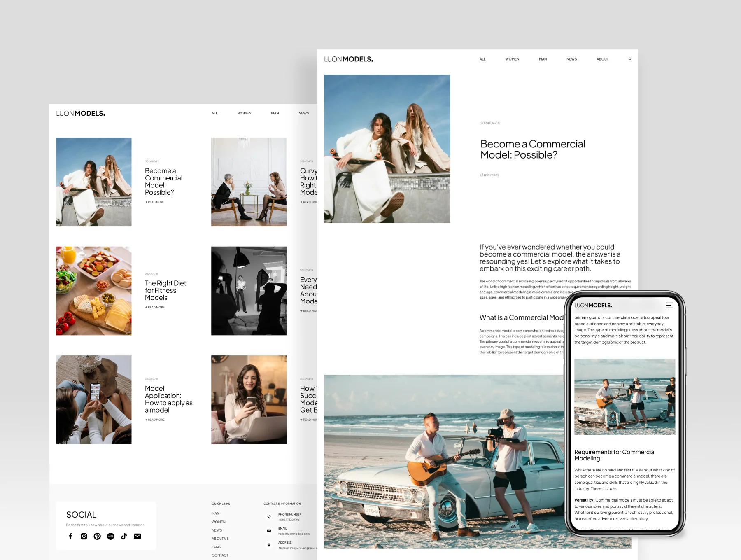Select MAN in the news listing page nav

click(x=275, y=113)
